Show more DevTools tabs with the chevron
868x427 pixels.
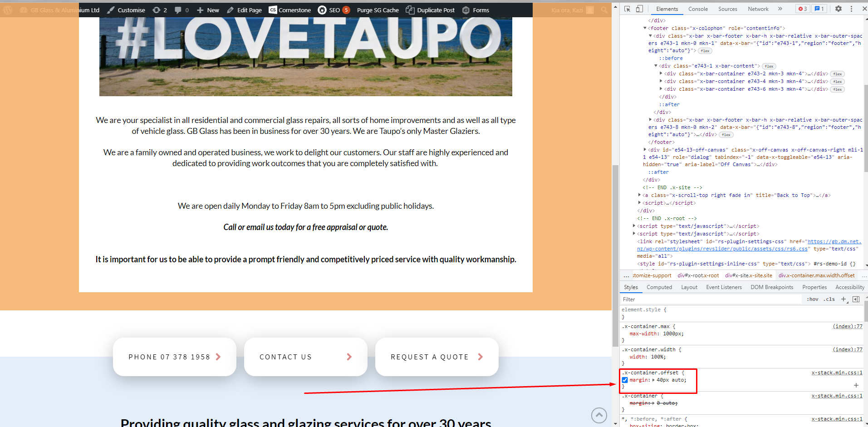pos(780,9)
